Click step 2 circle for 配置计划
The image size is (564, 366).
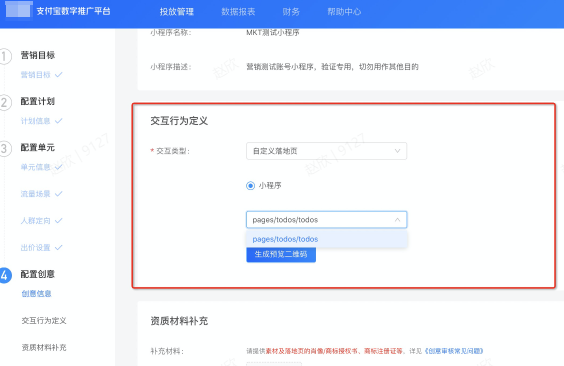pos(4,102)
